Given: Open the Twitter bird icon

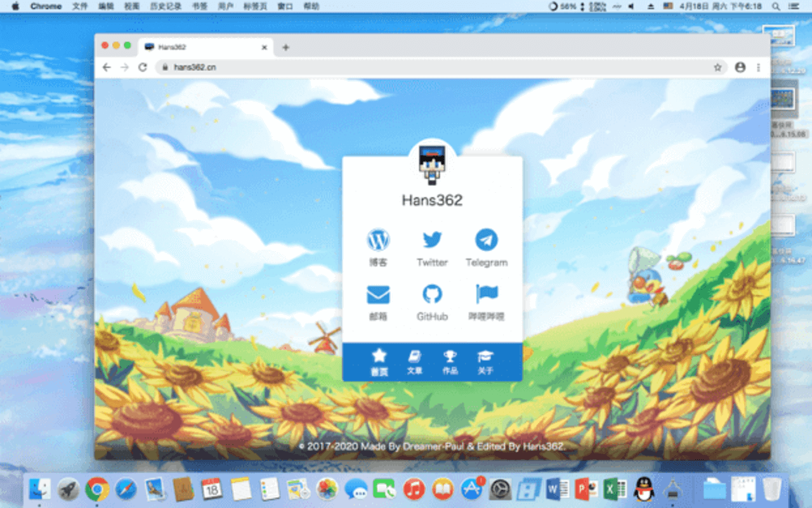Looking at the screenshot, I should point(432,240).
